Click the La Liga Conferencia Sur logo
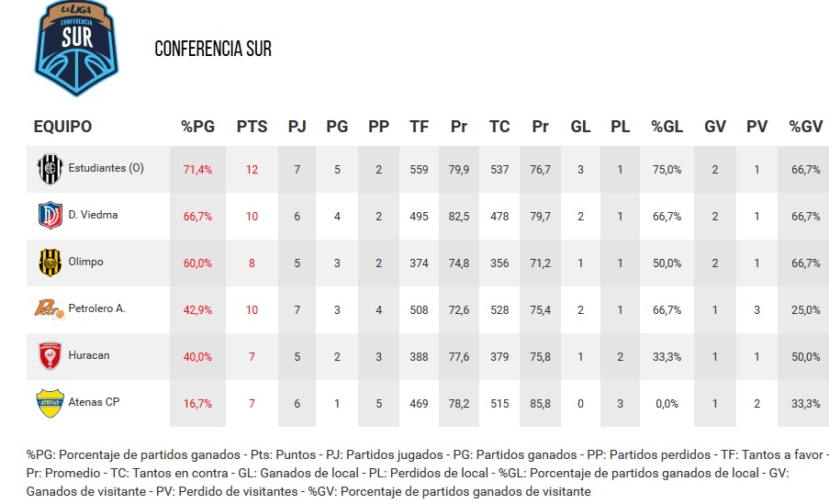Viewport: 829px width, 504px height. pos(76,48)
